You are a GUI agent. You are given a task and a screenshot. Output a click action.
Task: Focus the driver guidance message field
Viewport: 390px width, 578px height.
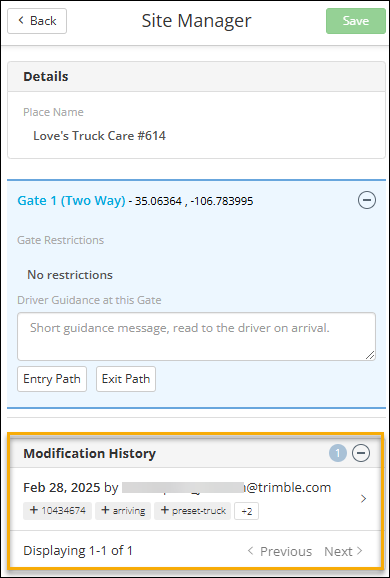[x=196, y=337]
